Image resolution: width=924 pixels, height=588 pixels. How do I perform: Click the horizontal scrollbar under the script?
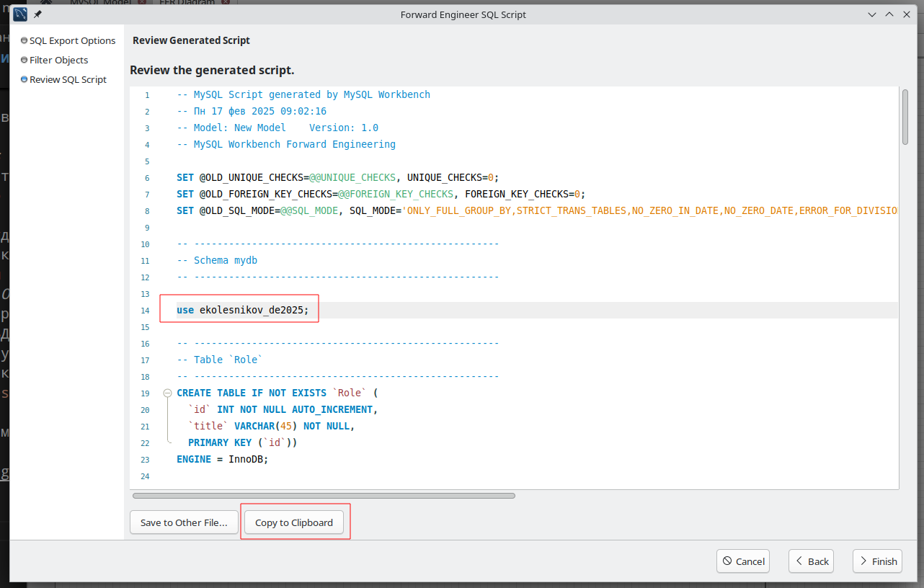coord(324,496)
